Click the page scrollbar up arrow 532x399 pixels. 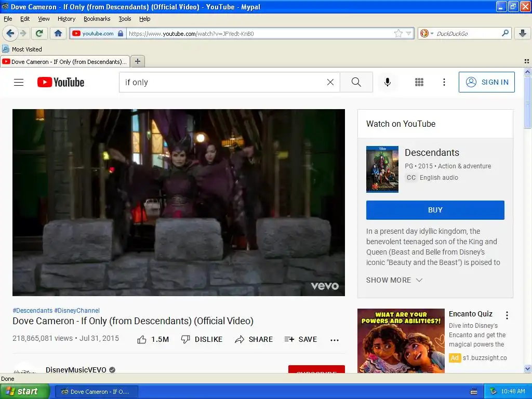point(527,72)
